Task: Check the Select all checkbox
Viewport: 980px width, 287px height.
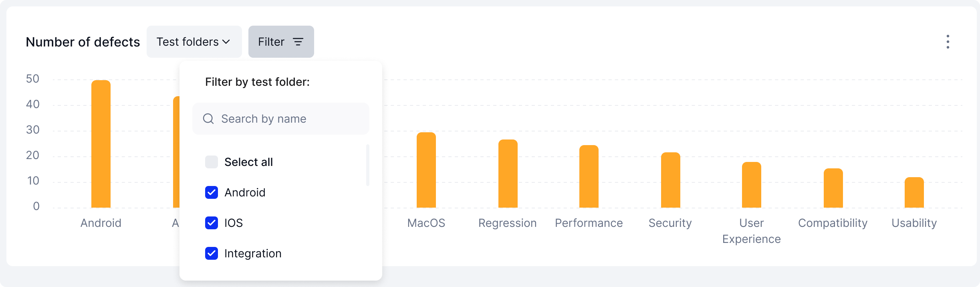Action: tap(212, 162)
